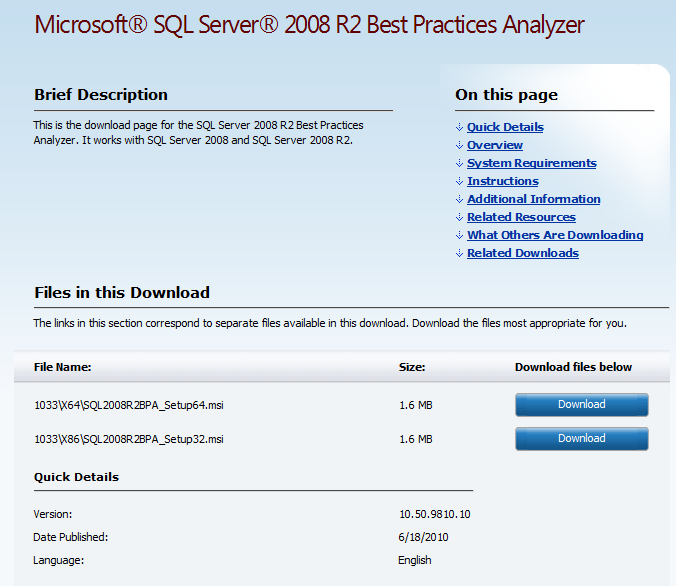Click the arrow icon beside Related Downloads
This screenshot has height=586, width=676.
click(460, 253)
